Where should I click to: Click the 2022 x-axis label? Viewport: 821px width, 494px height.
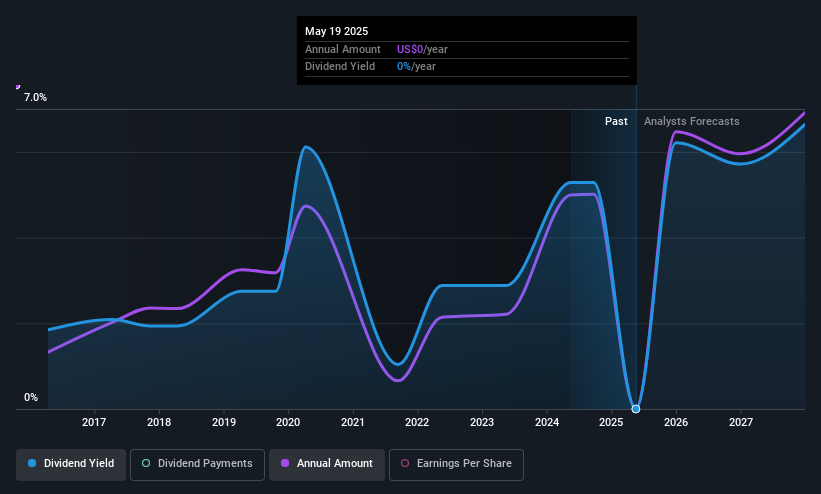pyautogui.click(x=417, y=422)
